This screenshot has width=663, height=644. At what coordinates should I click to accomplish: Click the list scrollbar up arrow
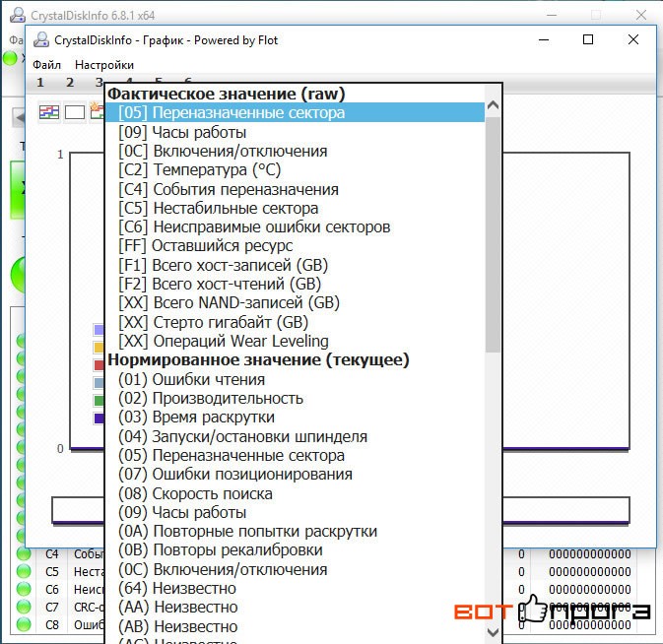click(x=493, y=104)
